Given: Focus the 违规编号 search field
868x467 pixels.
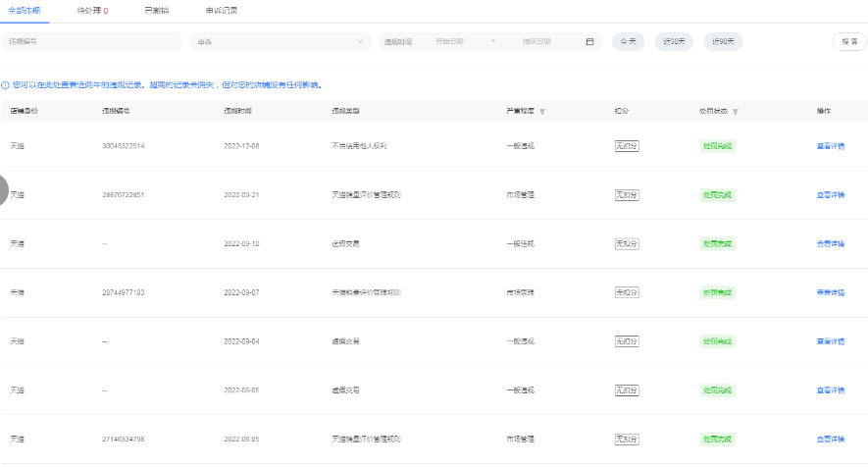Looking at the screenshot, I should [x=92, y=41].
